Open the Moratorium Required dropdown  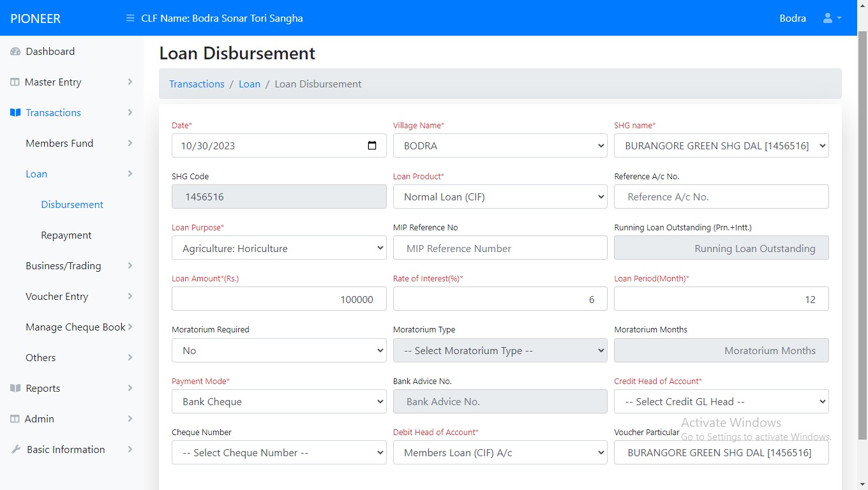(279, 350)
